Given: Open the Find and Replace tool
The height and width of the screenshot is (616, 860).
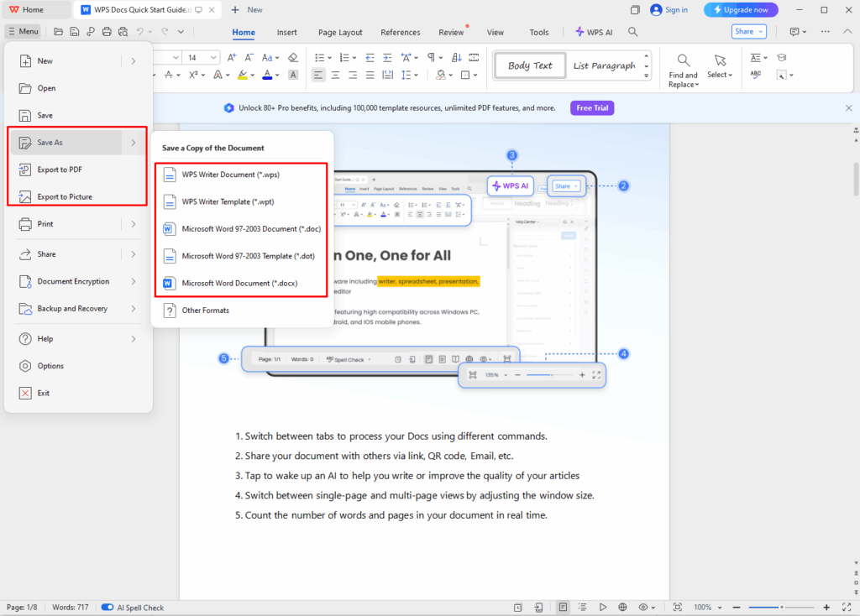Looking at the screenshot, I should coord(683,66).
